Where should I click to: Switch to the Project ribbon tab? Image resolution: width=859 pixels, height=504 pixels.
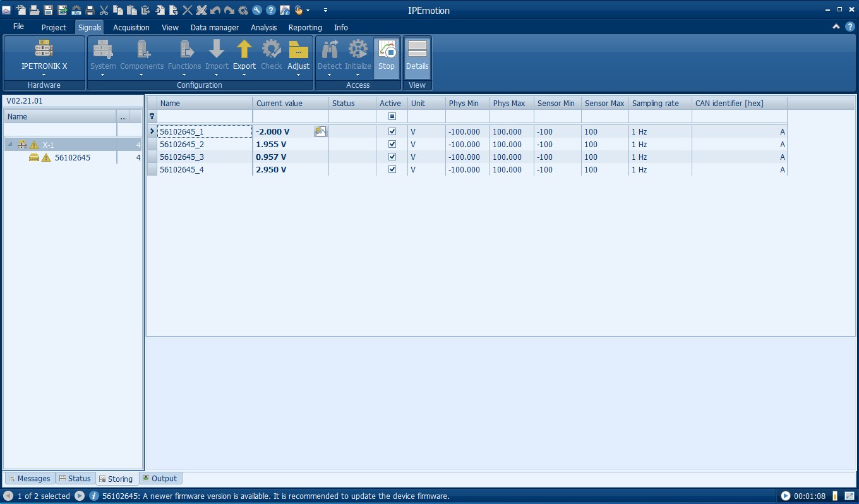click(x=54, y=27)
